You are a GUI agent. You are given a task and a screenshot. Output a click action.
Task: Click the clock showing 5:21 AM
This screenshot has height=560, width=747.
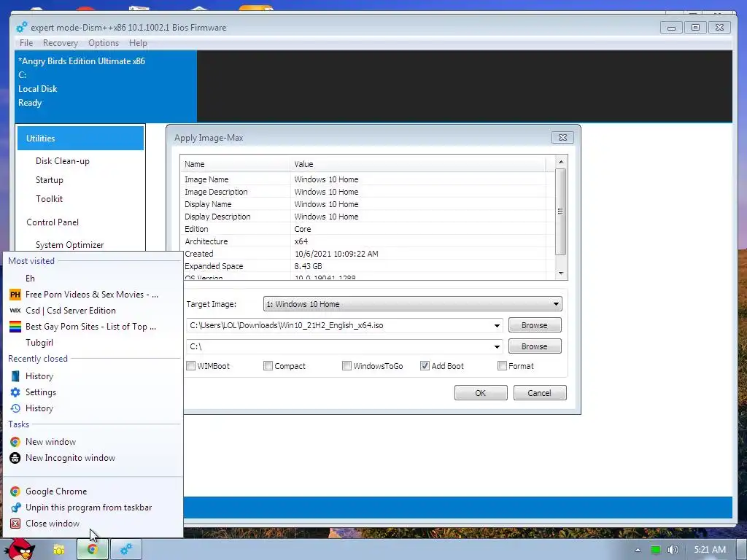[x=710, y=550]
